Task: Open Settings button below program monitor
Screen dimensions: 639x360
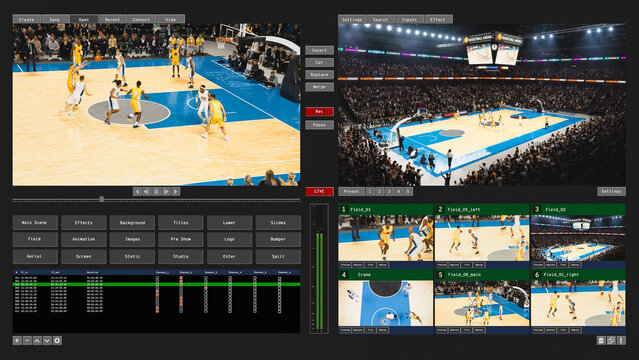Action: [611, 191]
